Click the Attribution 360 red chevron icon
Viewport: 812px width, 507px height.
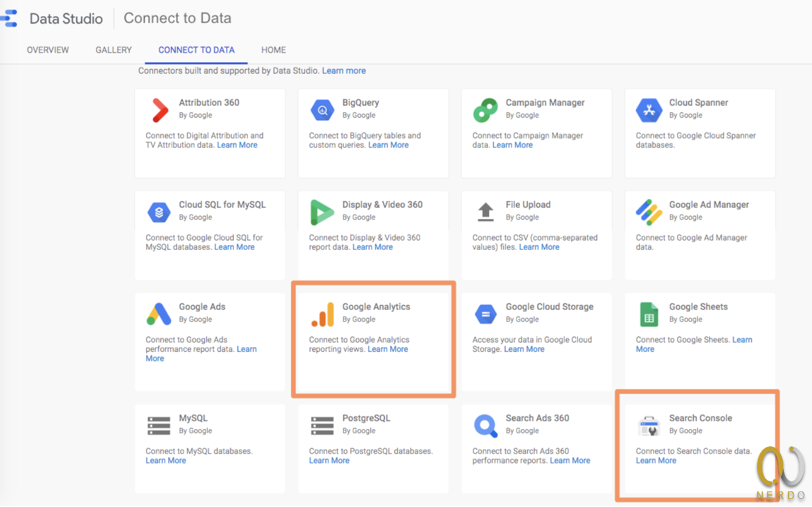coord(160,110)
